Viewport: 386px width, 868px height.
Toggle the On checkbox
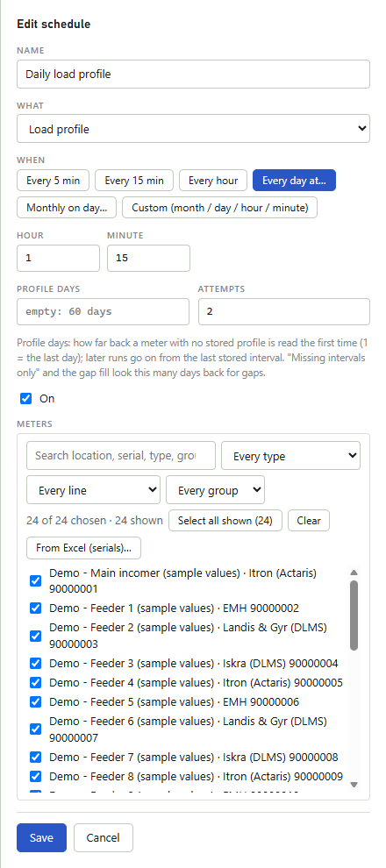(26, 399)
